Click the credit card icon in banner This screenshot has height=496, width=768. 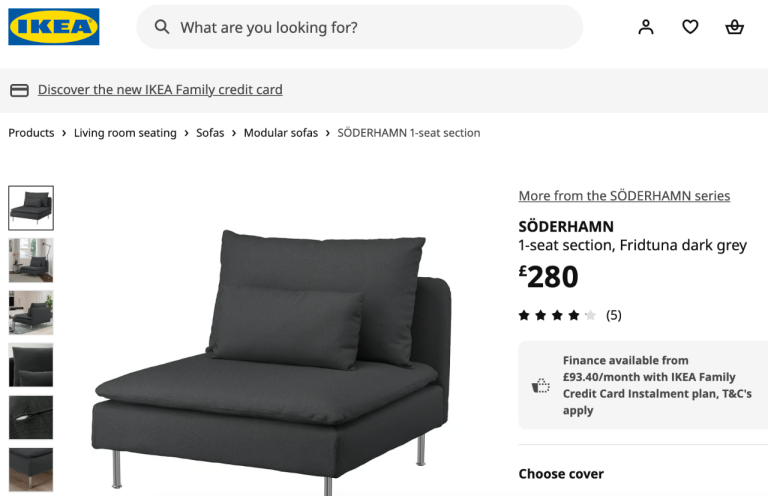(x=19, y=90)
